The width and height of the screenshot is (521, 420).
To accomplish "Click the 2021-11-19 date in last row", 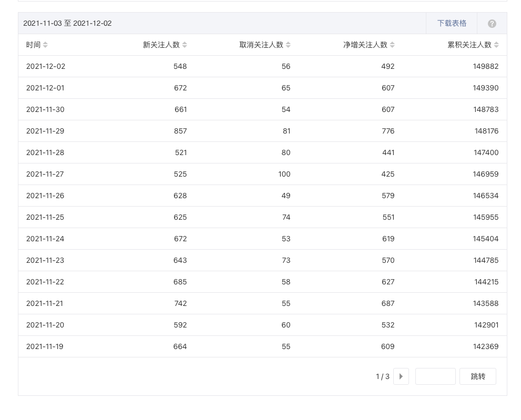I will pos(45,347).
